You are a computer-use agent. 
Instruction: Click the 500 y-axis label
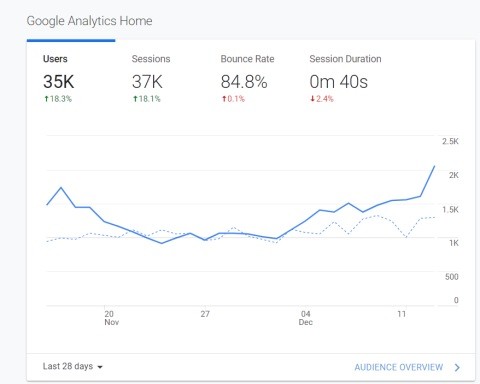[452, 277]
